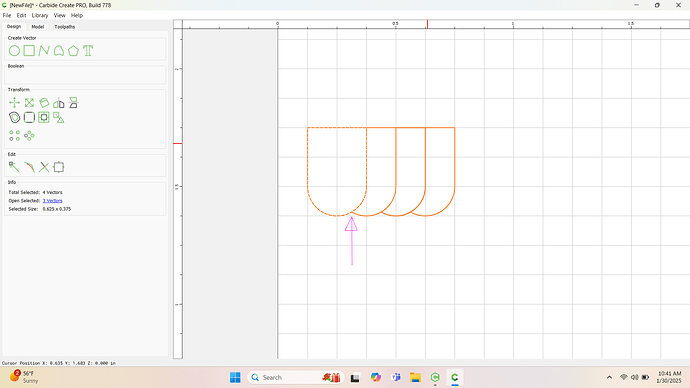
Task: Select the arch shape vector tool
Action: coord(59,51)
